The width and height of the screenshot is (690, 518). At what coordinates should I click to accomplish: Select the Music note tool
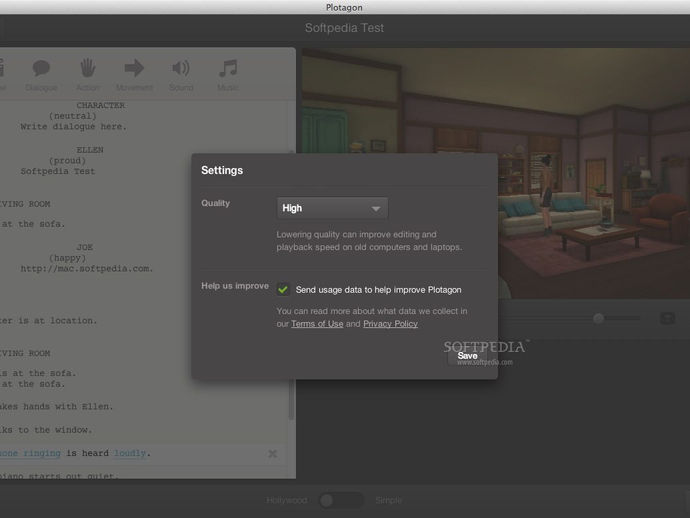click(228, 75)
